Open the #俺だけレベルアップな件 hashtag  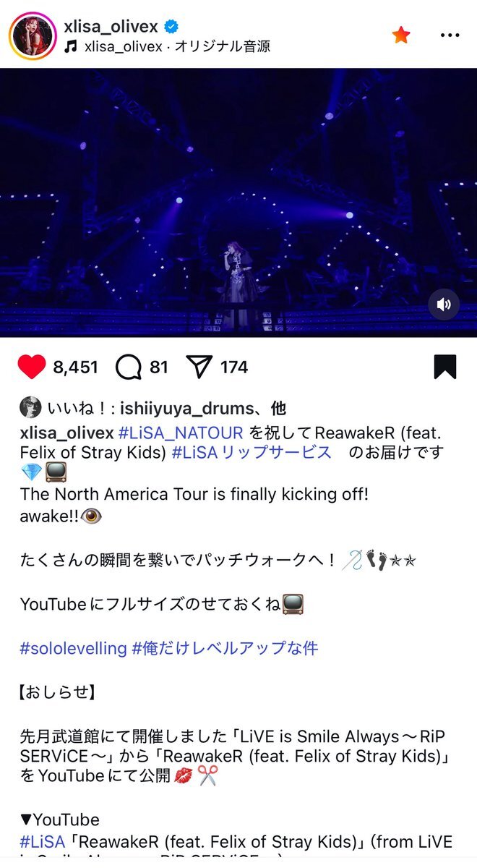(x=225, y=648)
